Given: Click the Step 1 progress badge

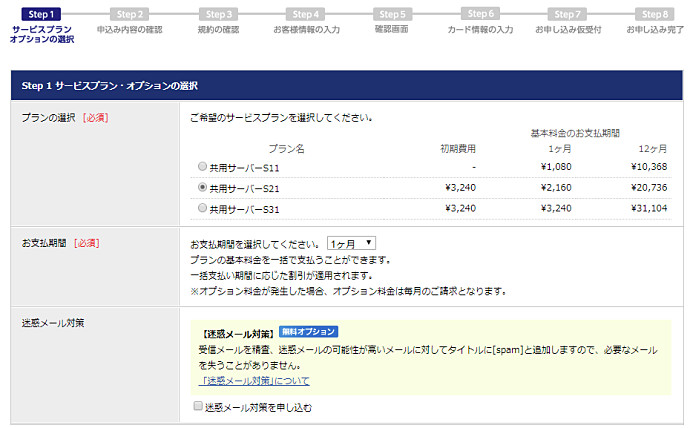Looking at the screenshot, I should pyautogui.click(x=41, y=14).
